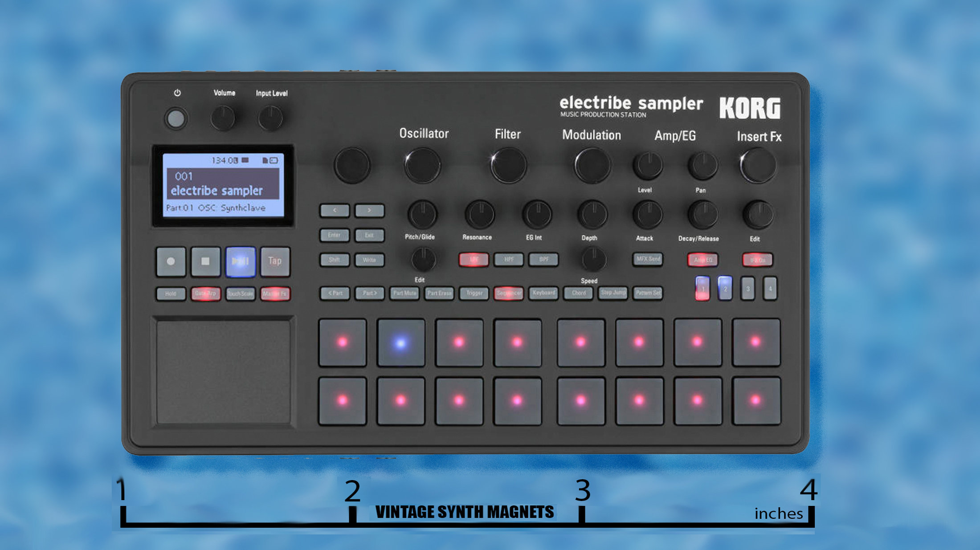The image size is (980, 550).
Task: Switch to Keyboard pad mode
Action: click(543, 293)
